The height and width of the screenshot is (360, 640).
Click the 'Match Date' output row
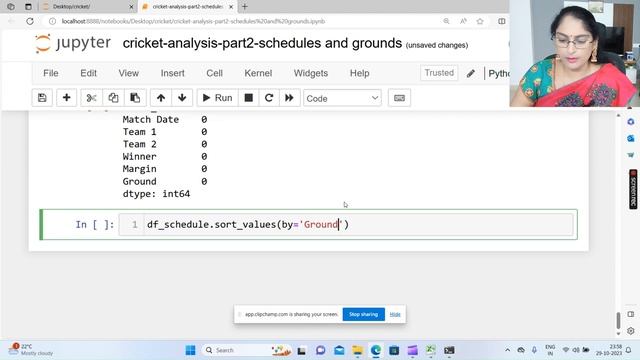[x=165, y=120]
